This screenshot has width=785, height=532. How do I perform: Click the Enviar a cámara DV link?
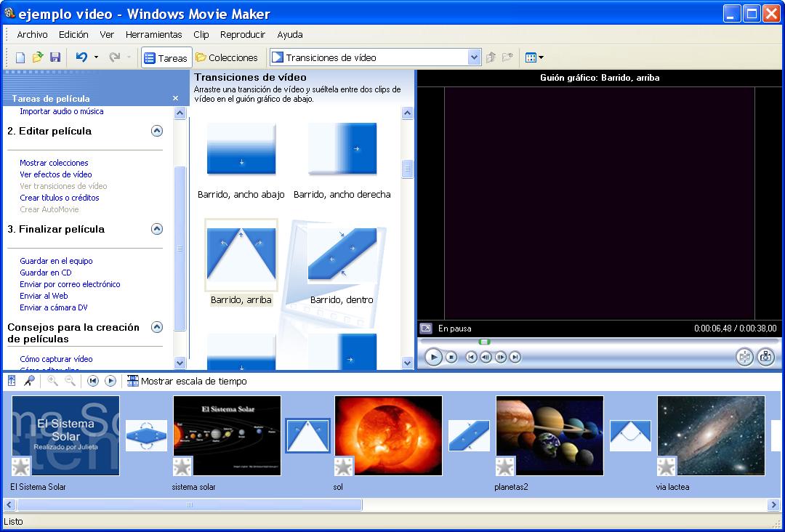54,307
